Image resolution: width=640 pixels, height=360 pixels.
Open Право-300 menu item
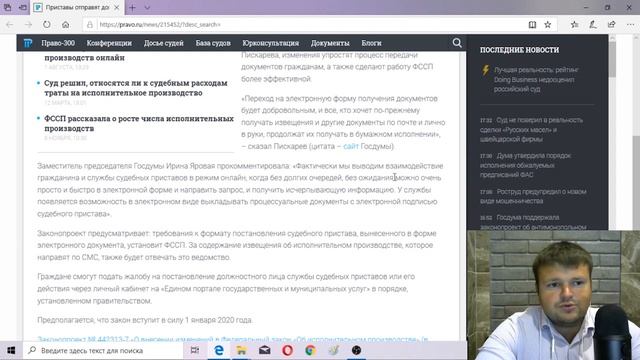tap(58, 43)
